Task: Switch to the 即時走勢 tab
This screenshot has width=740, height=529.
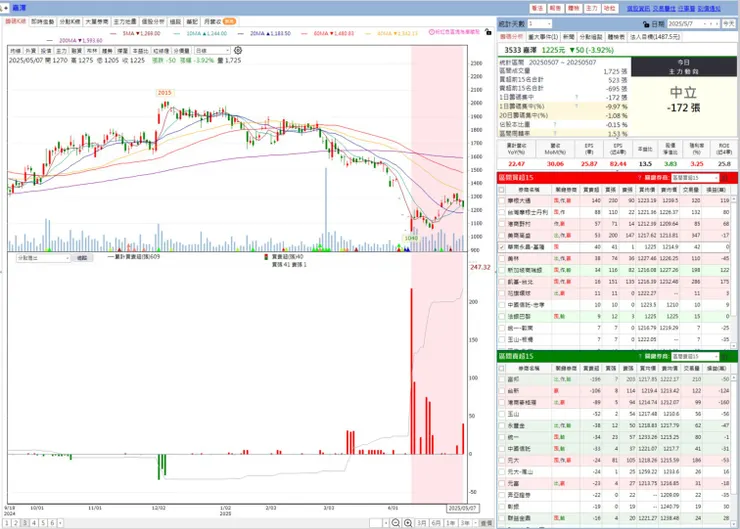Action: tap(43, 22)
